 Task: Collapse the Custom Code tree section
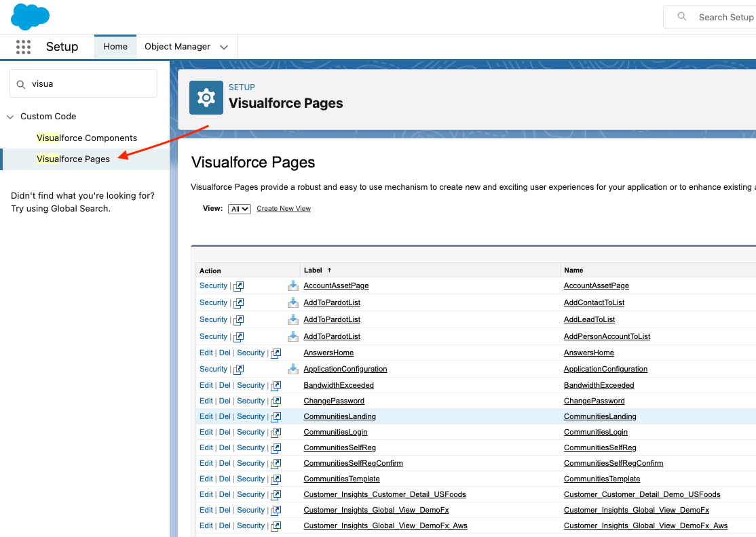pyautogui.click(x=10, y=117)
